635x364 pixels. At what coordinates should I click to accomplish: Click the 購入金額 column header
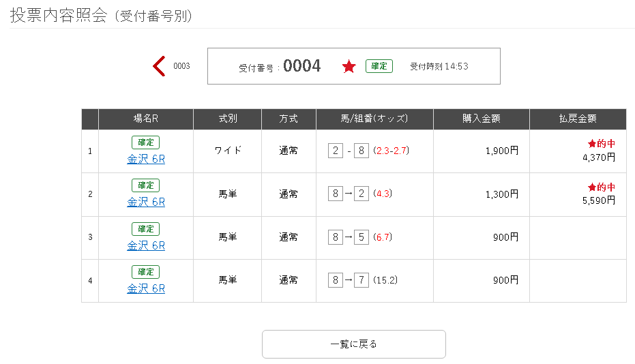pyautogui.click(x=482, y=119)
